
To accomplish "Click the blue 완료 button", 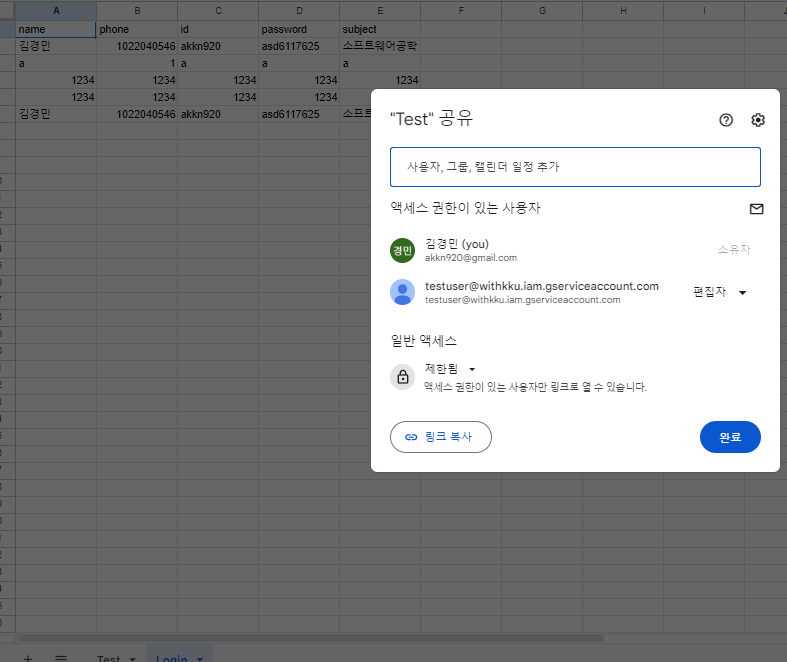I will click(x=730, y=437).
